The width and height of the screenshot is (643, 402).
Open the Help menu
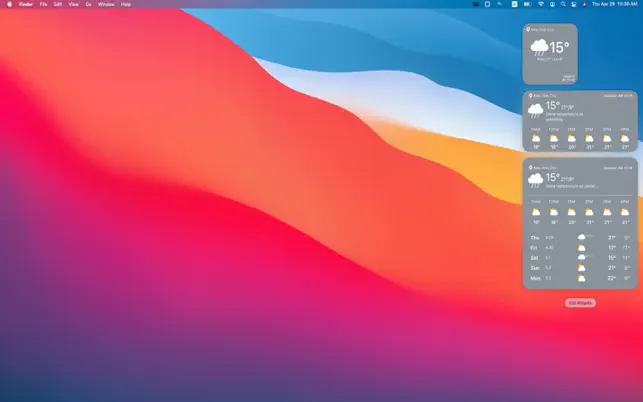pos(125,4)
